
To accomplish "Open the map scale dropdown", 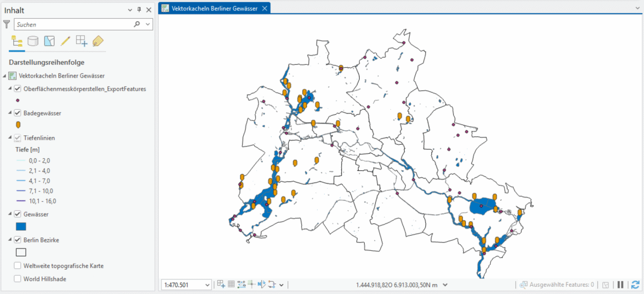I will [207, 285].
